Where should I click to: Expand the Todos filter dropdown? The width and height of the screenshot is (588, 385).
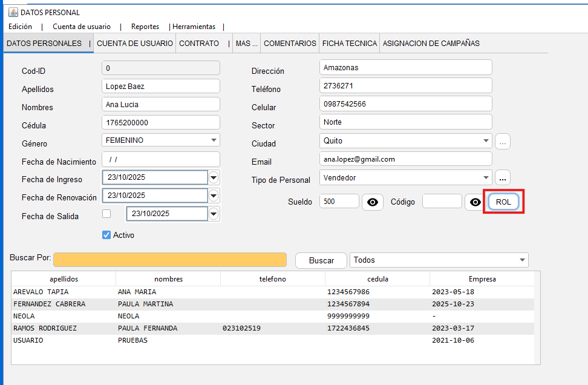521,260
